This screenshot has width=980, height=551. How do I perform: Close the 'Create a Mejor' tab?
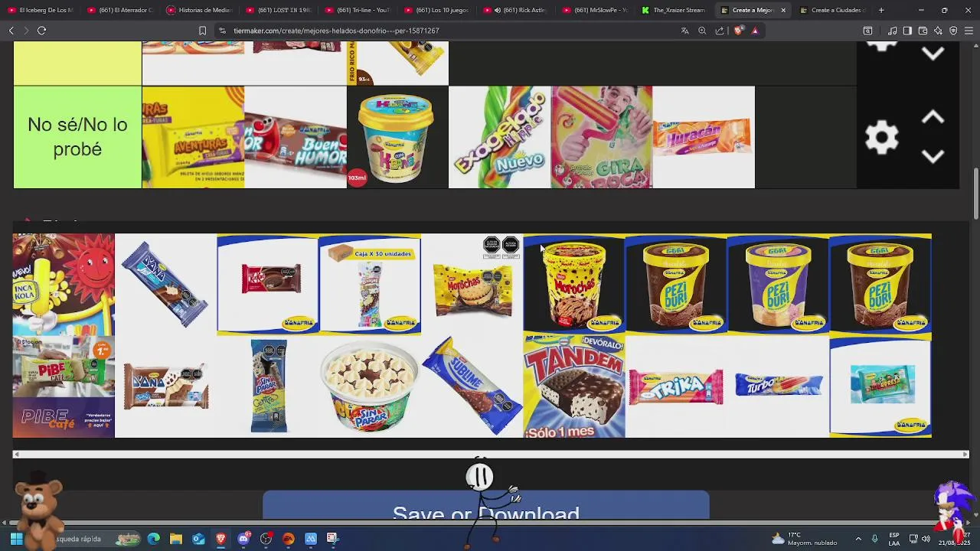[x=782, y=10]
